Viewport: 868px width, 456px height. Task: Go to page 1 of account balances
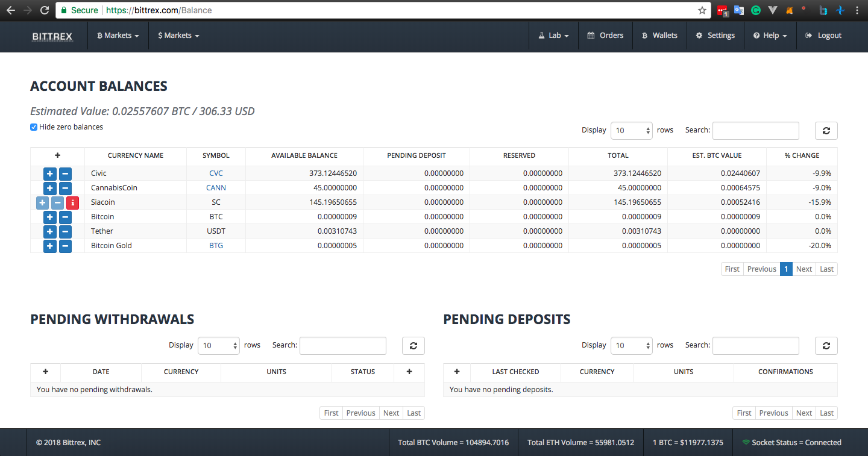click(x=786, y=269)
